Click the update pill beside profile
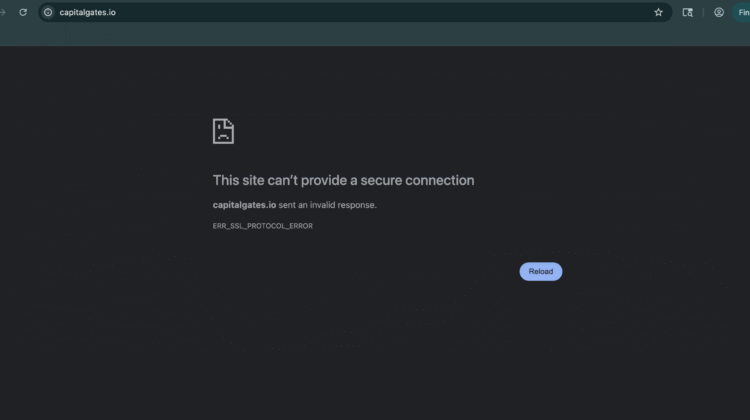This screenshot has width=750, height=420. [742, 12]
